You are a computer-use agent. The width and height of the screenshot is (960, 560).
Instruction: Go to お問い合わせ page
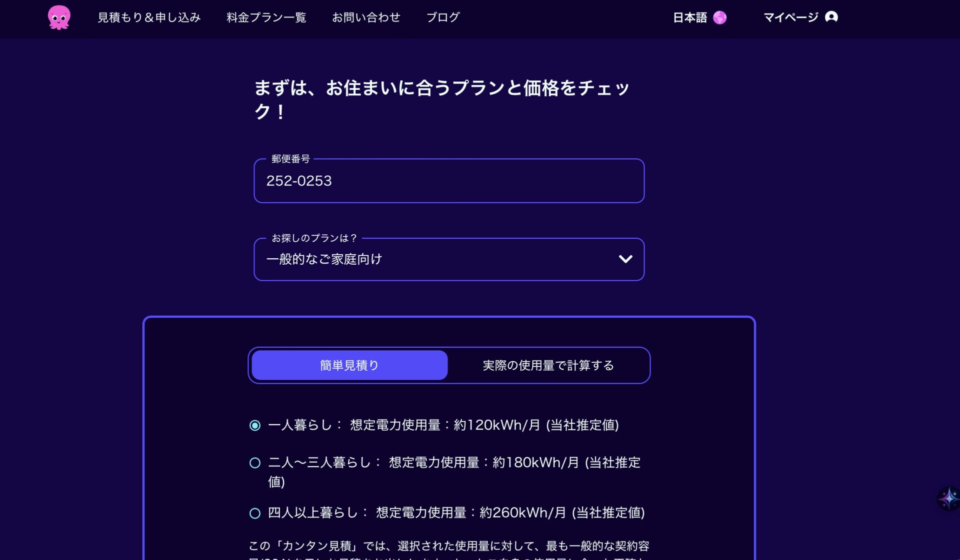click(x=366, y=17)
